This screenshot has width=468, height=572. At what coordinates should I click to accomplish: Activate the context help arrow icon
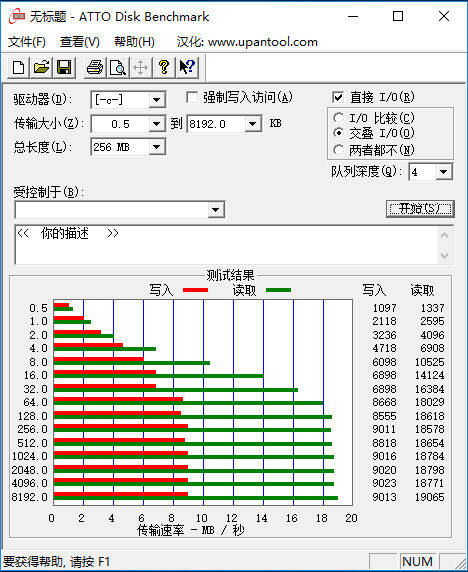(187, 68)
